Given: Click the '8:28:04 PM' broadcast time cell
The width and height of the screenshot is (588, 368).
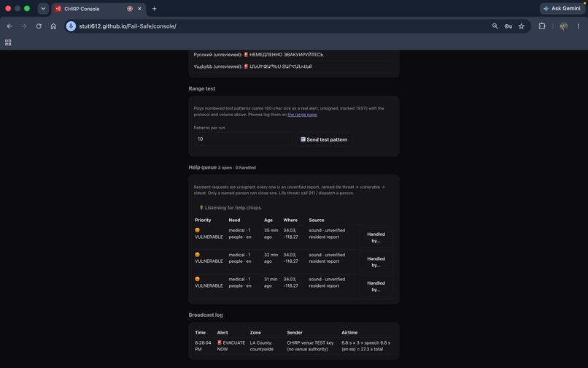Looking at the screenshot, I should click(x=203, y=346).
